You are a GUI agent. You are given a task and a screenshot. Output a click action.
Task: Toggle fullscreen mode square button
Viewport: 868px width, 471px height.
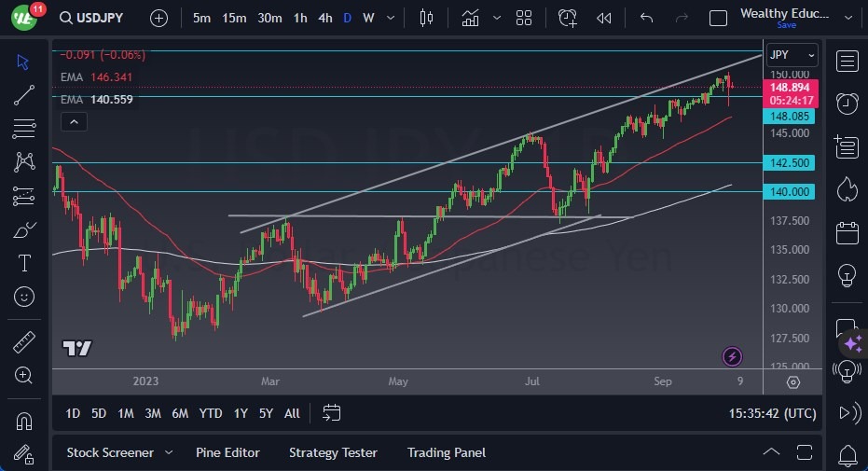pyautogui.click(x=718, y=18)
